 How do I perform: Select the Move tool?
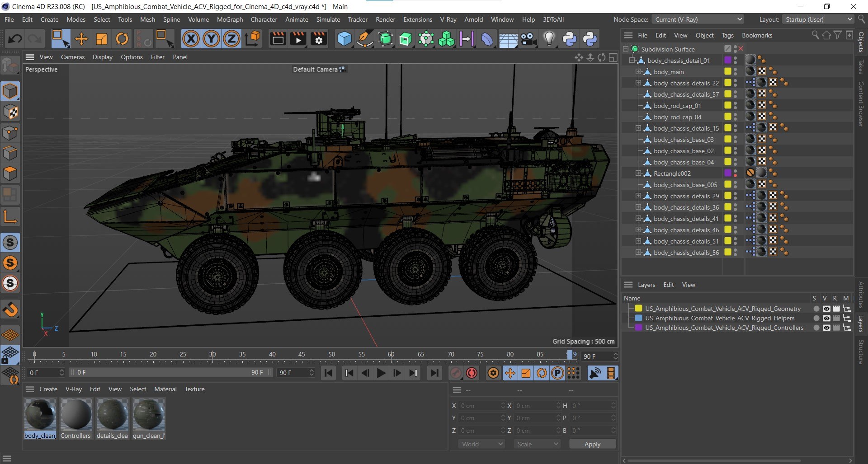[x=81, y=39]
